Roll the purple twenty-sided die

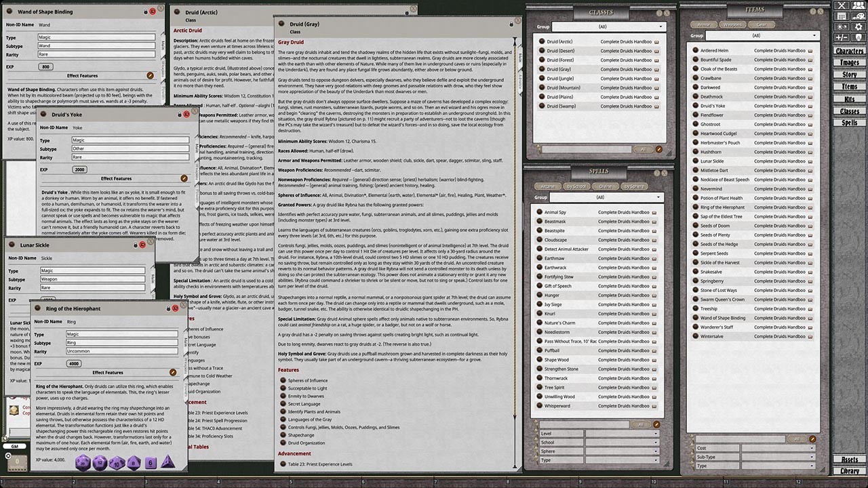(82, 463)
